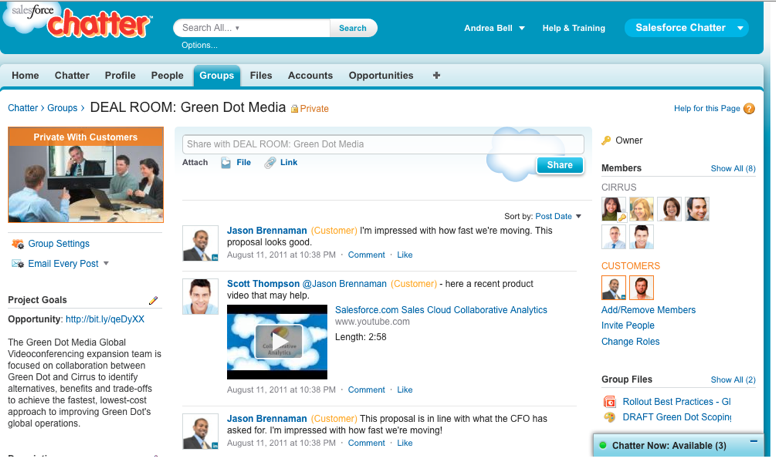This screenshot has width=776, height=459.
Task: Click the Salesforce Chatter logo
Action: (x=78, y=20)
